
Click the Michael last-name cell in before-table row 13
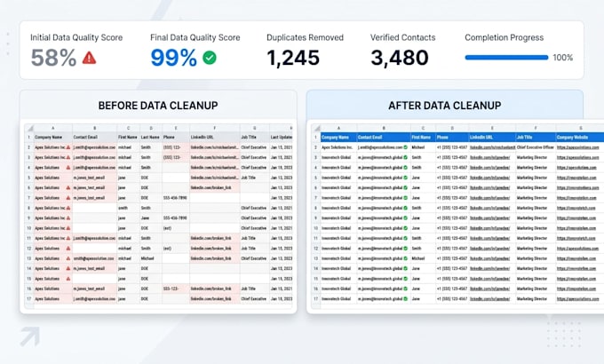tap(151, 258)
